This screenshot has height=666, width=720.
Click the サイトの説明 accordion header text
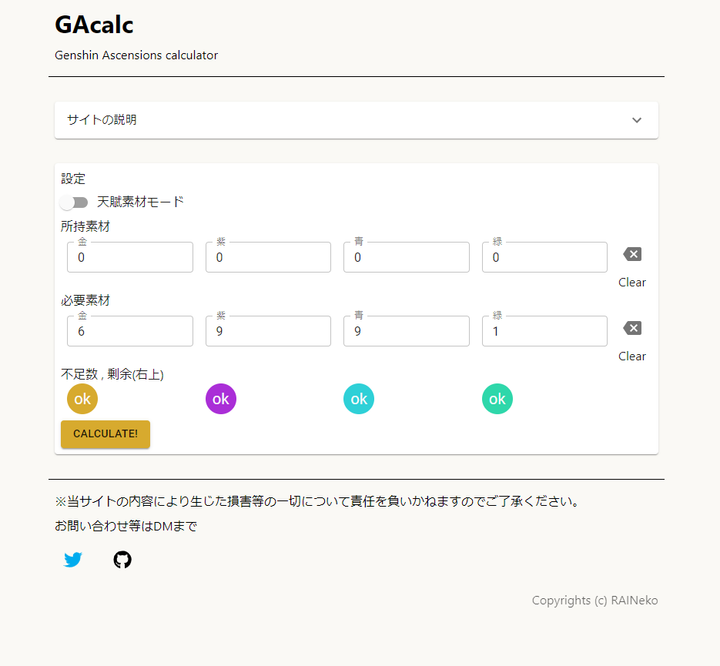point(102,120)
